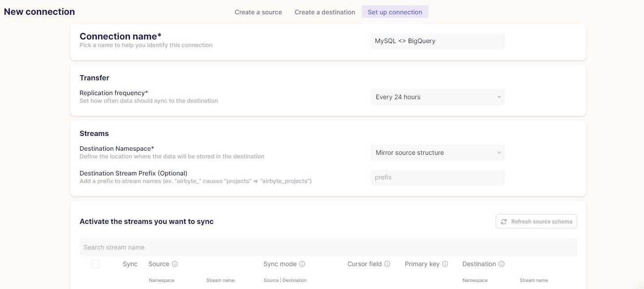Open the Every 24 hours frequency dropdown
The image size is (644, 289).
click(x=437, y=97)
